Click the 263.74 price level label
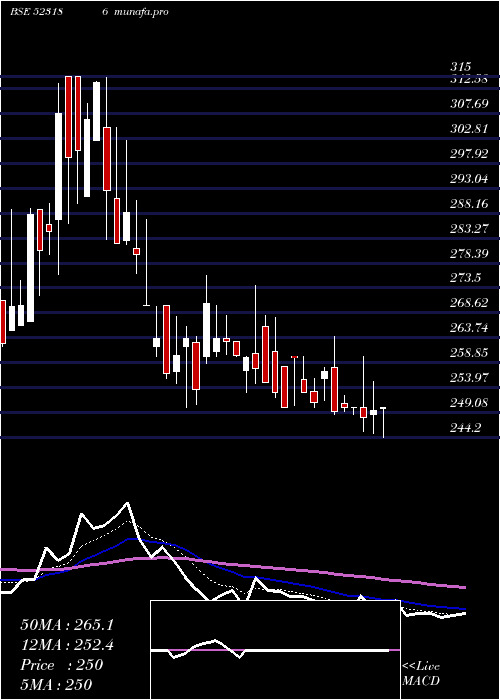500x700 pixels. coord(469,329)
